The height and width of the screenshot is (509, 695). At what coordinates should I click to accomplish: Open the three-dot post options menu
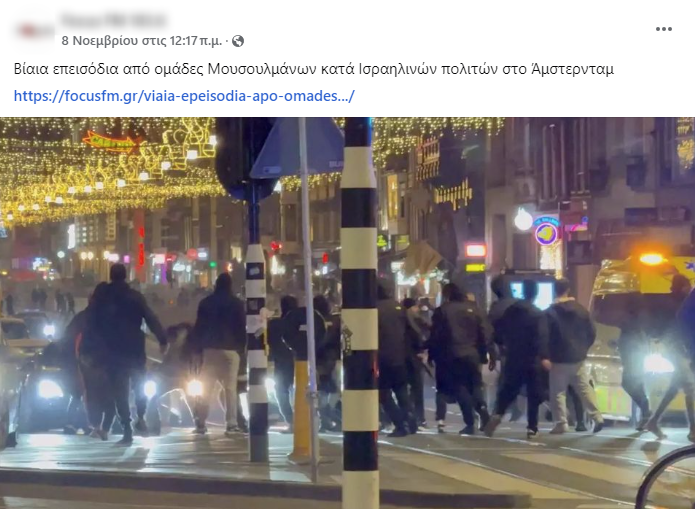tap(664, 29)
